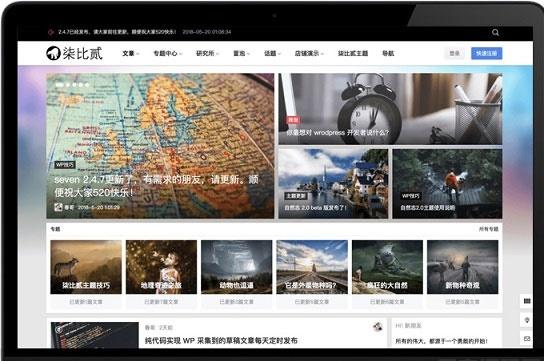Open the alarm clock wordpress article image
The width and height of the screenshot is (544, 361).
pos(390,109)
